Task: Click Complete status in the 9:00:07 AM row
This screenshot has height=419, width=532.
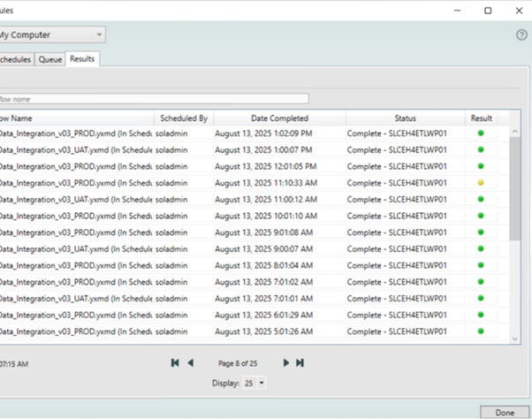Action: pos(397,249)
